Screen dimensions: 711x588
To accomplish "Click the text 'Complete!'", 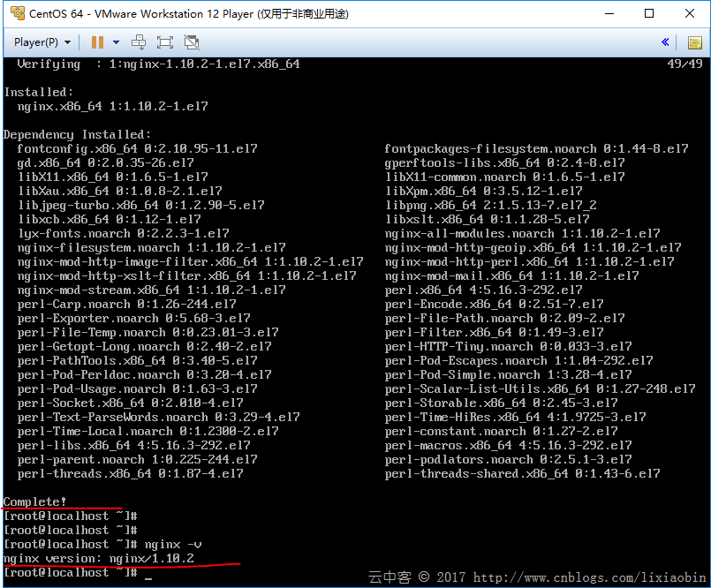I will (35, 501).
